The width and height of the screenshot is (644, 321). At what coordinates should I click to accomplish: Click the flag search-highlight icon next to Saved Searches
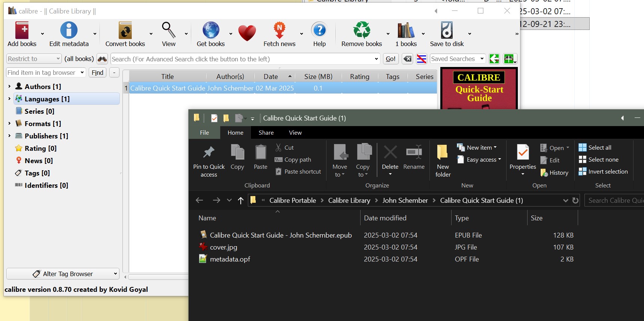point(422,59)
